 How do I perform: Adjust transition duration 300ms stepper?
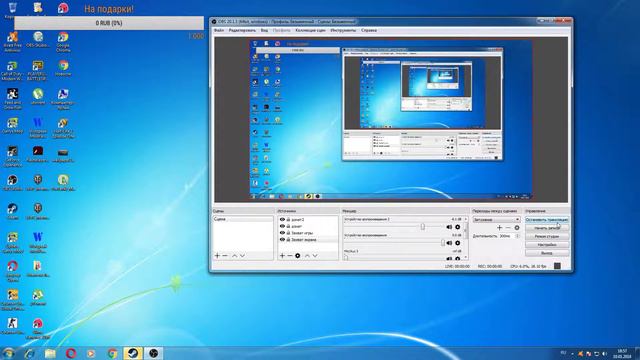pos(518,236)
